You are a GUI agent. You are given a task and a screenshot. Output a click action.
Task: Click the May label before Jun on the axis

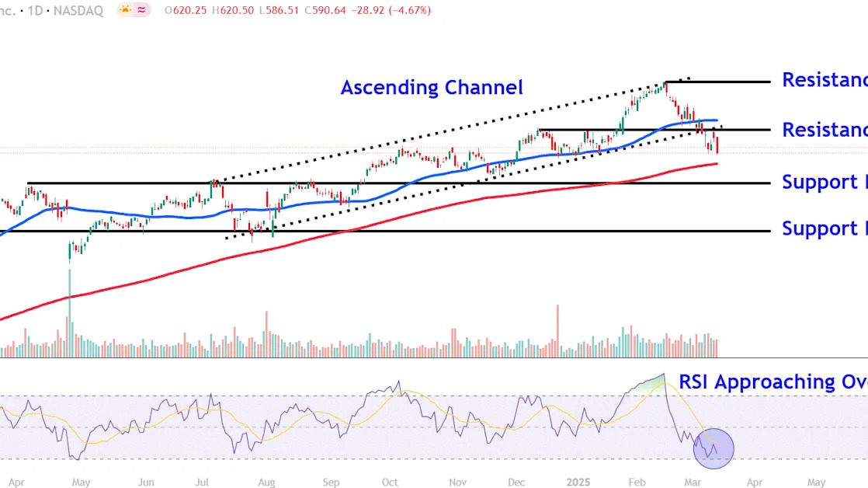tap(81, 483)
